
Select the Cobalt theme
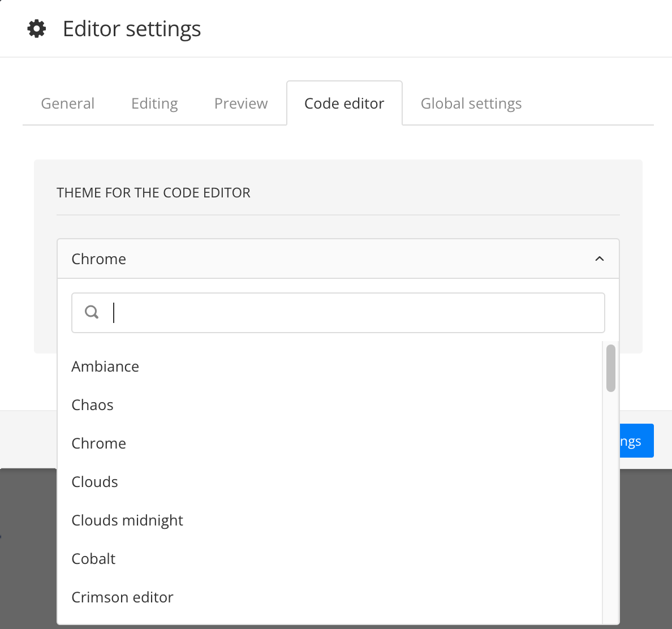pyautogui.click(x=93, y=558)
